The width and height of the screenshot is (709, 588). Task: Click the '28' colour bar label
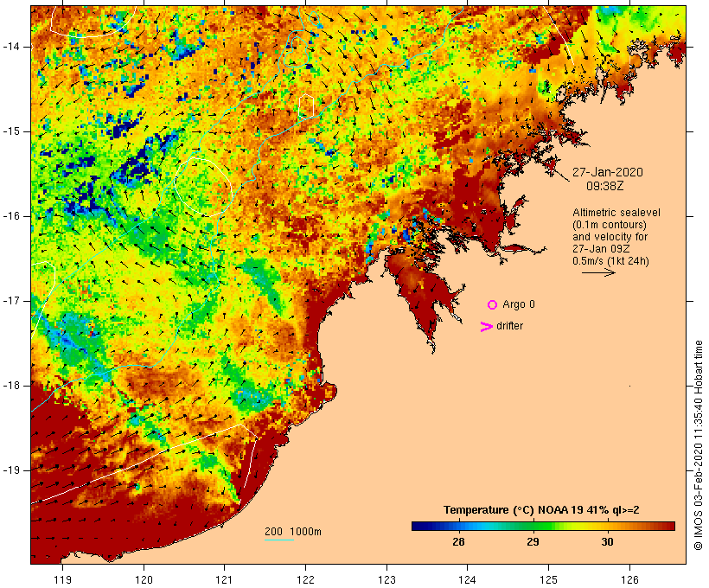pyautogui.click(x=458, y=541)
